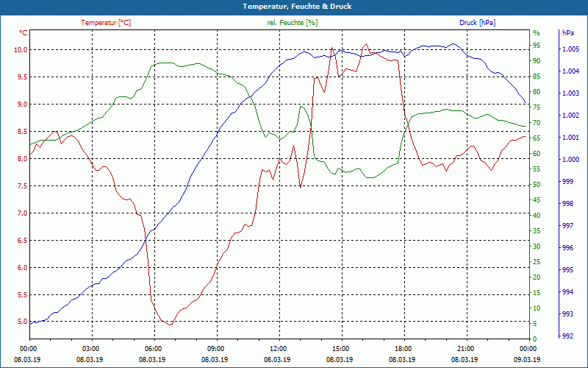Click '7,0' on the red temperature axis
588x368 pixels.
[23, 213]
